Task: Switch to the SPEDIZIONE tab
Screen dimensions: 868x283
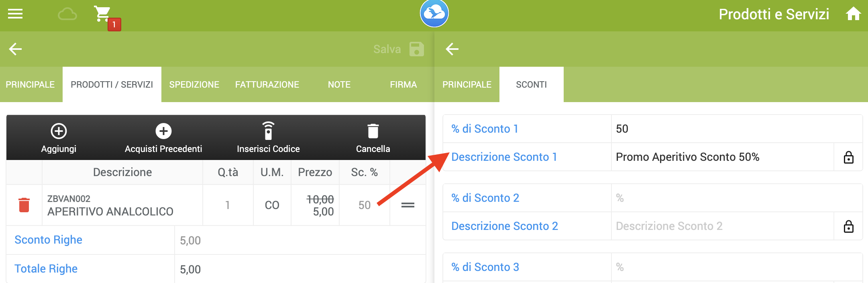Action: pyautogui.click(x=194, y=84)
